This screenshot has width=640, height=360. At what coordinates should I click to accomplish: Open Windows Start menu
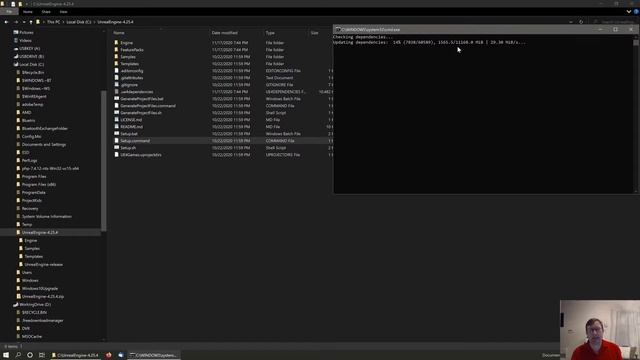pyautogui.click(x=6, y=355)
